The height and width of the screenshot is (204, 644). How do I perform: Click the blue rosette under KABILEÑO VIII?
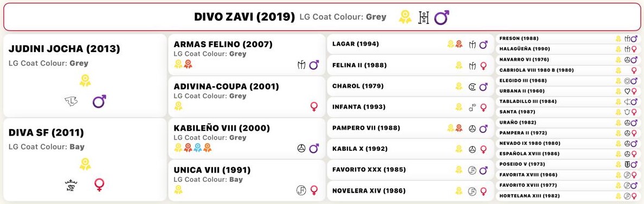click(197, 148)
